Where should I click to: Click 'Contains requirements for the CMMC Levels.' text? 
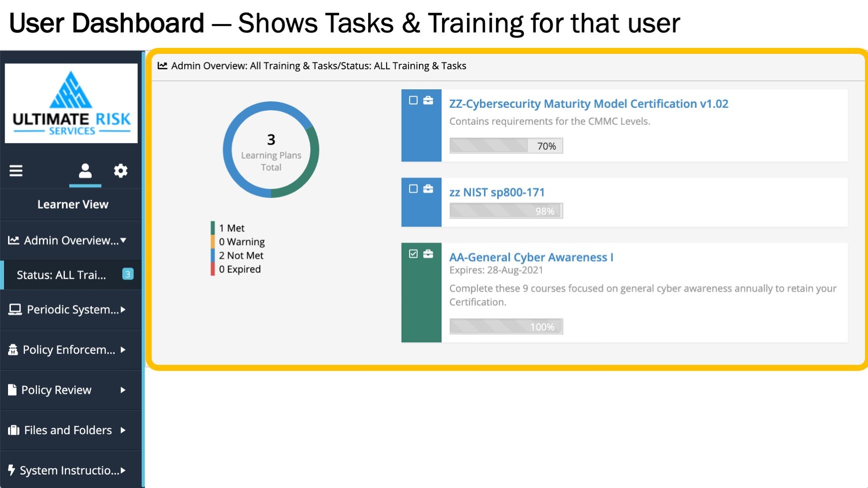549,121
